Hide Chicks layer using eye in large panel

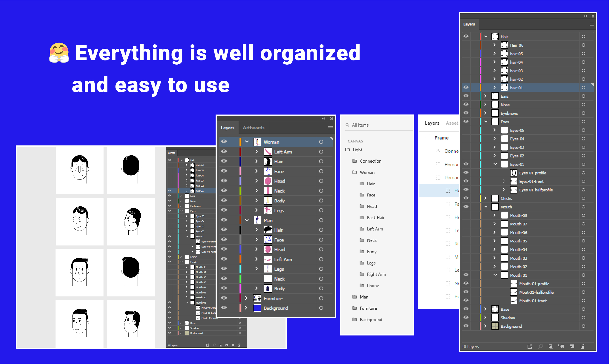coord(466,198)
